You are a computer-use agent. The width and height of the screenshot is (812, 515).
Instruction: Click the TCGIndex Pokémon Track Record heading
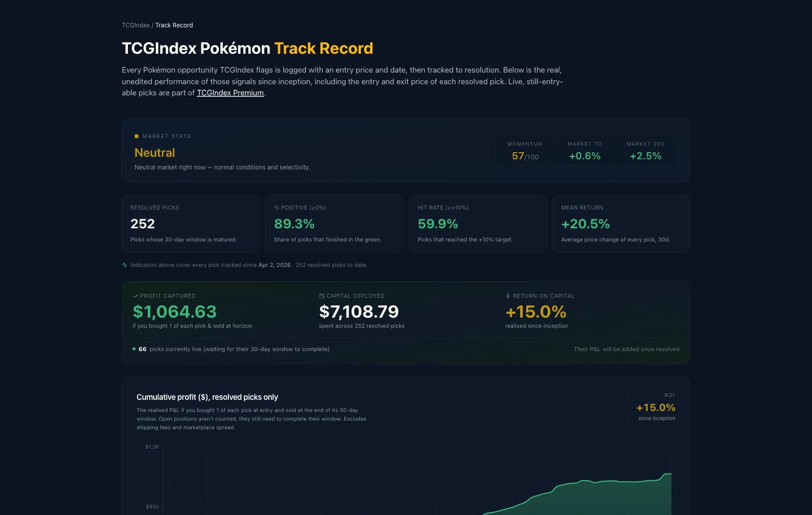[x=248, y=48]
